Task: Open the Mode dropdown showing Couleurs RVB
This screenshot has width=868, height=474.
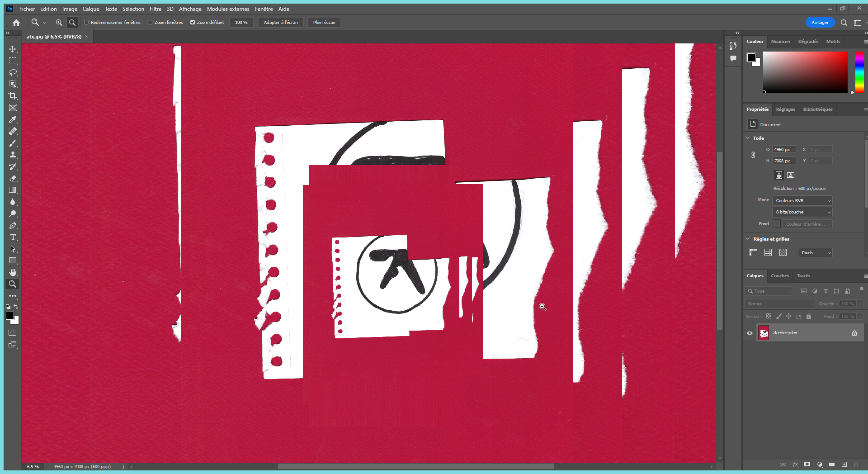Action: (802, 201)
